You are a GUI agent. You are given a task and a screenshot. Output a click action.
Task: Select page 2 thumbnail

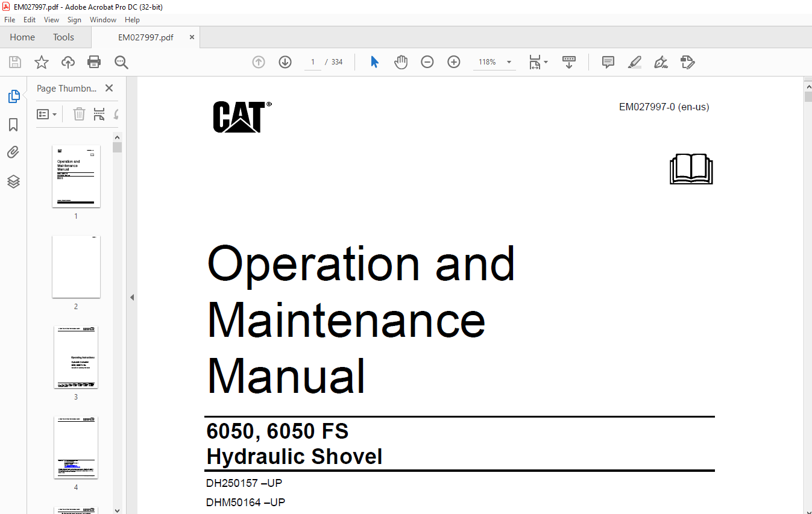[76, 267]
